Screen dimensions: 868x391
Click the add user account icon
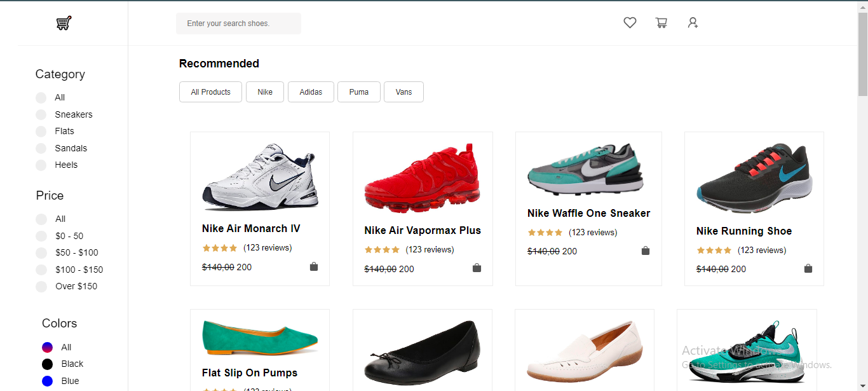coord(693,23)
